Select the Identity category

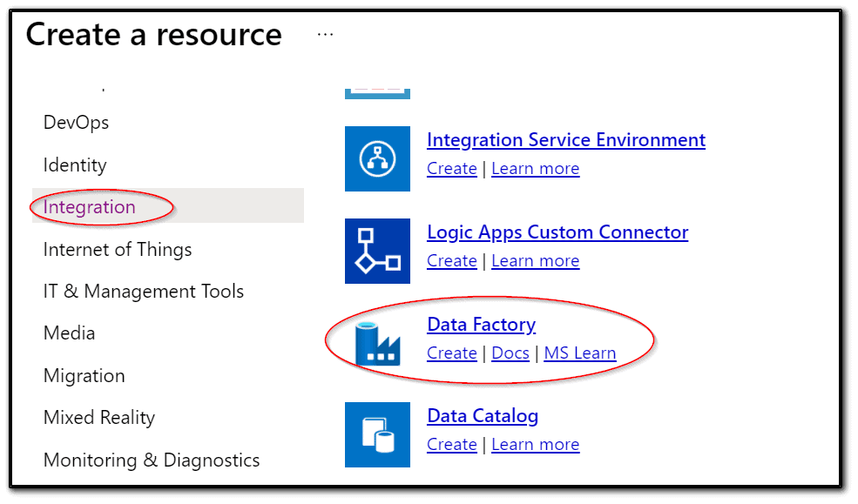click(x=75, y=165)
